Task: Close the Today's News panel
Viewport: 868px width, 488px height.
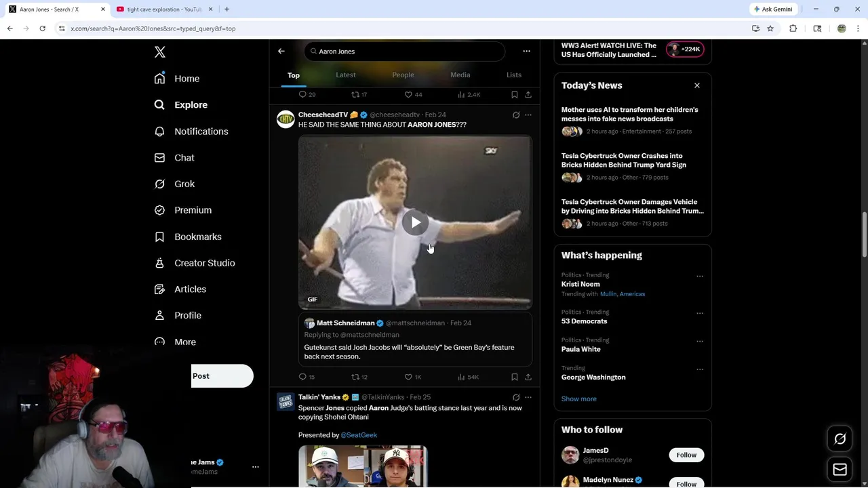Action: tap(696, 85)
